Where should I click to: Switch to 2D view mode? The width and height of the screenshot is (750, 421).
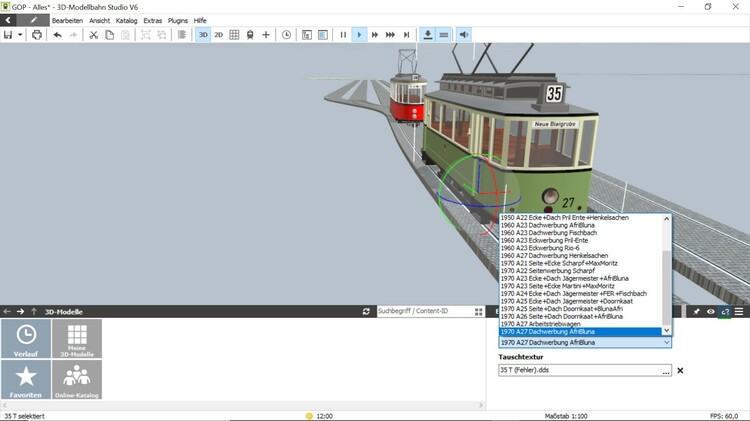pos(219,35)
